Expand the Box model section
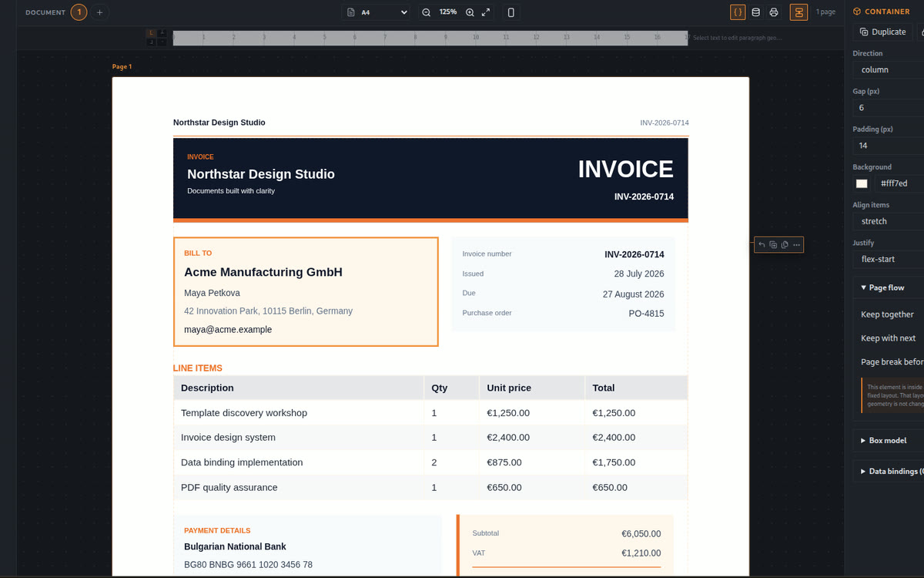The image size is (924, 578). [889, 441]
